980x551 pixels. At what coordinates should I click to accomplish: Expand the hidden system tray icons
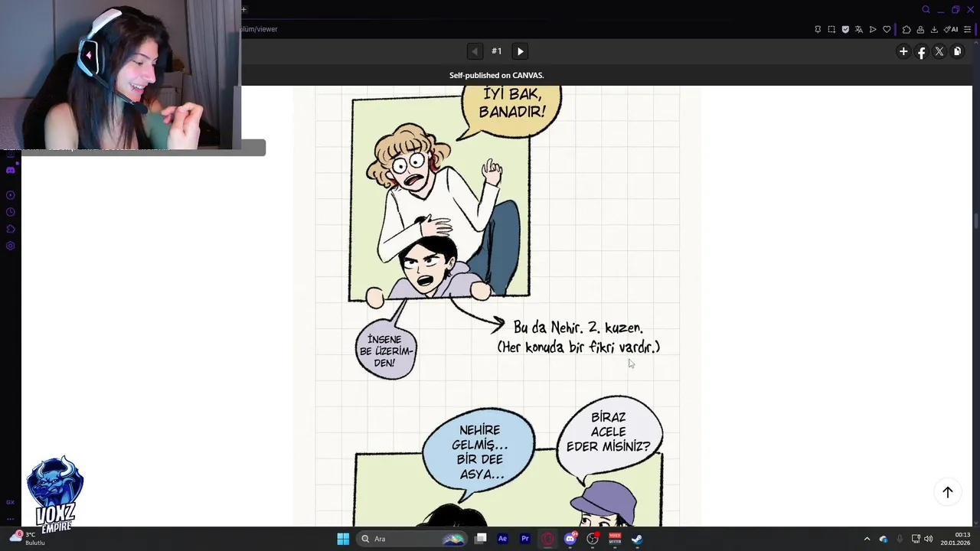[867, 539]
